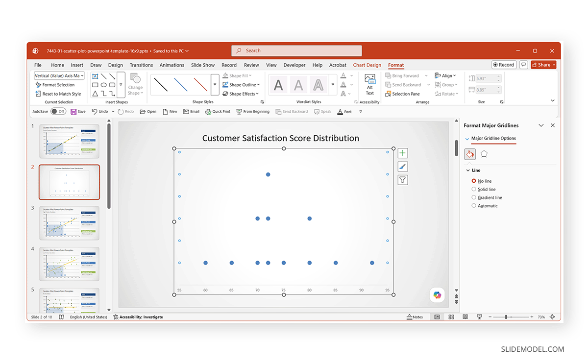Select No line radio button
Viewport: 588px width, 364px height.
point(474,181)
